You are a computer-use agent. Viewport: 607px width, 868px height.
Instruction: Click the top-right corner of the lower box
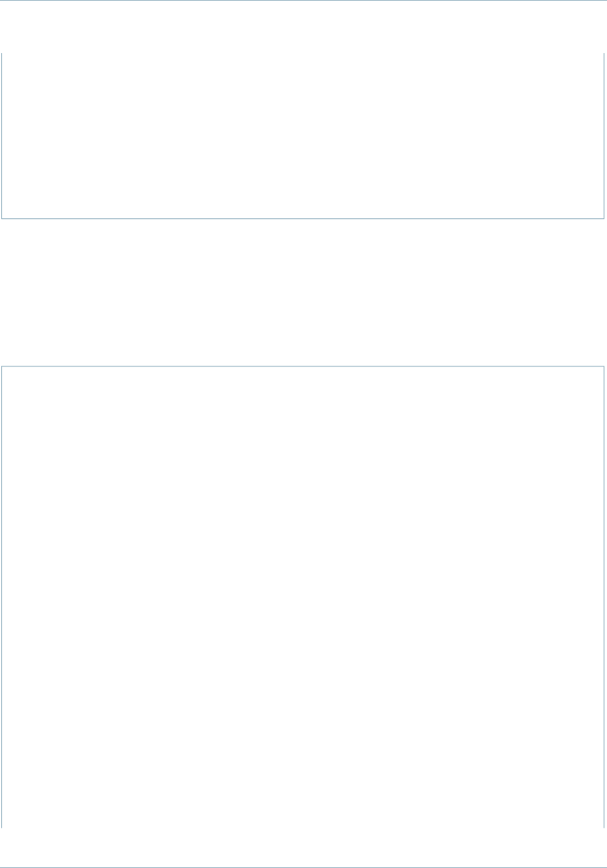604,367
